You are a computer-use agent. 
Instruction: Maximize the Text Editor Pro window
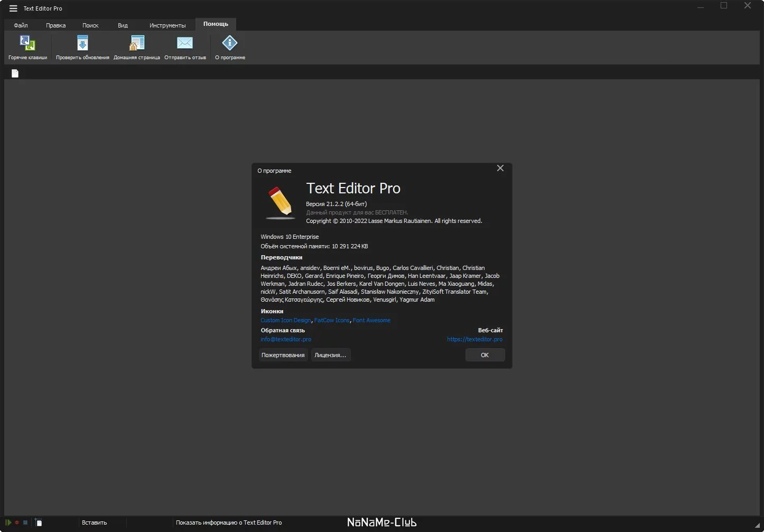(724, 6)
